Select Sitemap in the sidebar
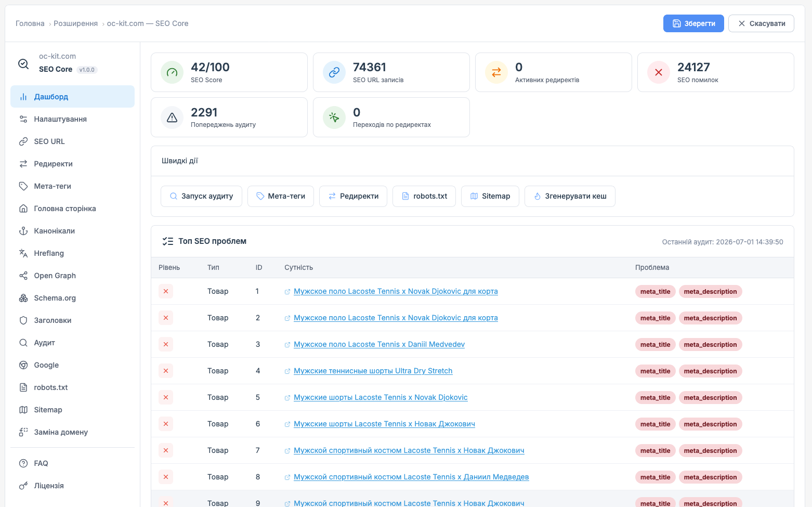This screenshot has width=812, height=507. (72, 410)
